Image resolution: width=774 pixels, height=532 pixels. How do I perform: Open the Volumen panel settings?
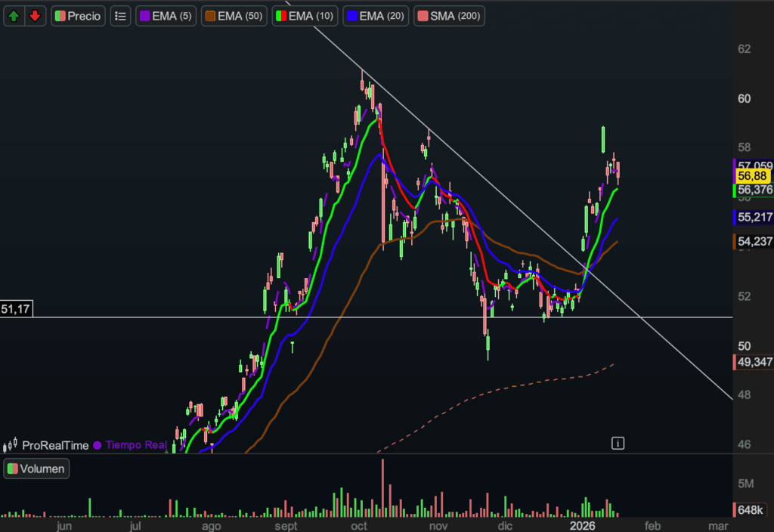click(36, 469)
